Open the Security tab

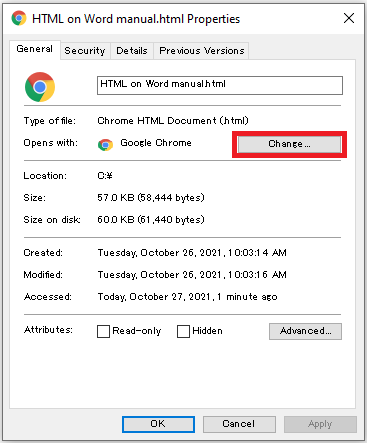pyautogui.click(x=85, y=51)
